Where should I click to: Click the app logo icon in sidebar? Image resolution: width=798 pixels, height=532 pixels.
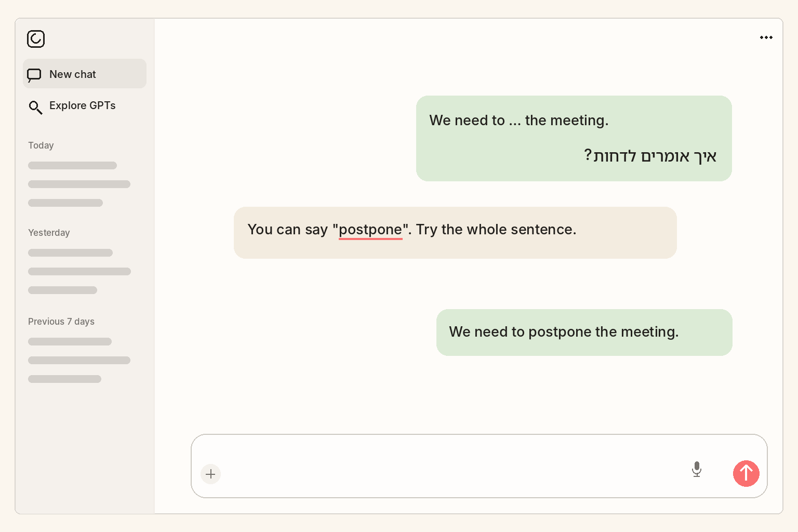coord(36,39)
